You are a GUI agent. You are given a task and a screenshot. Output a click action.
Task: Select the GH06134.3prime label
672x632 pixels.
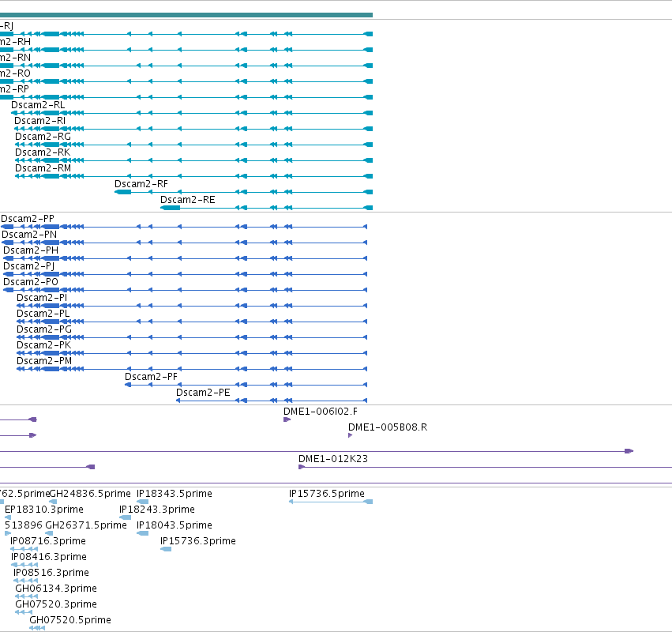click(56, 589)
